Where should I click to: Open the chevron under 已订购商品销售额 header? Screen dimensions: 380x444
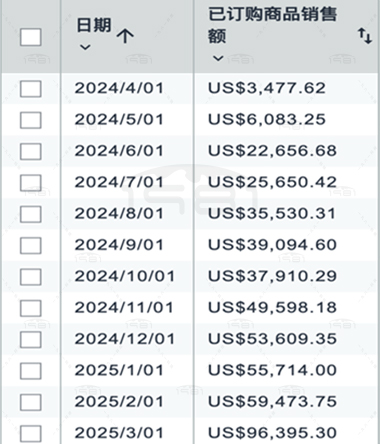pyautogui.click(x=218, y=58)
